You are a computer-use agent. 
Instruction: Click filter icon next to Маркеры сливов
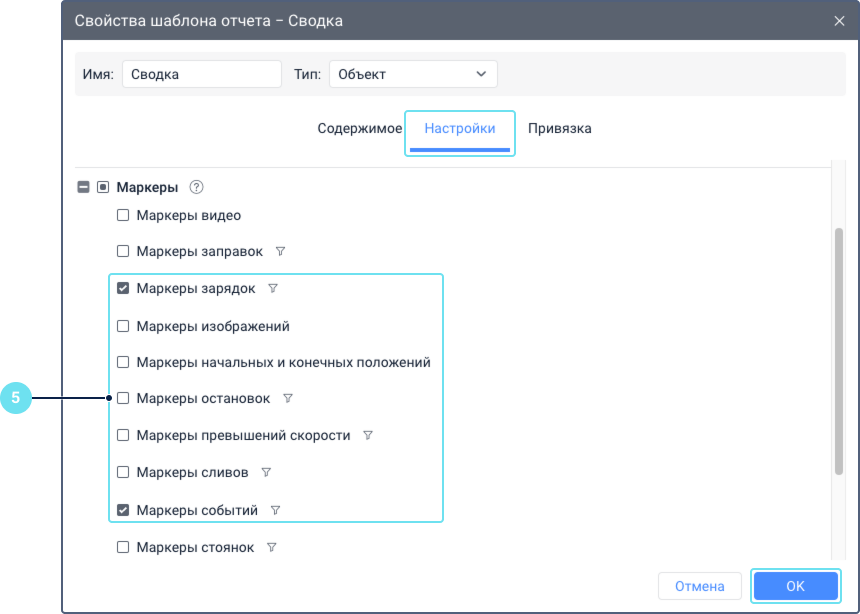(x=266, y=473)
